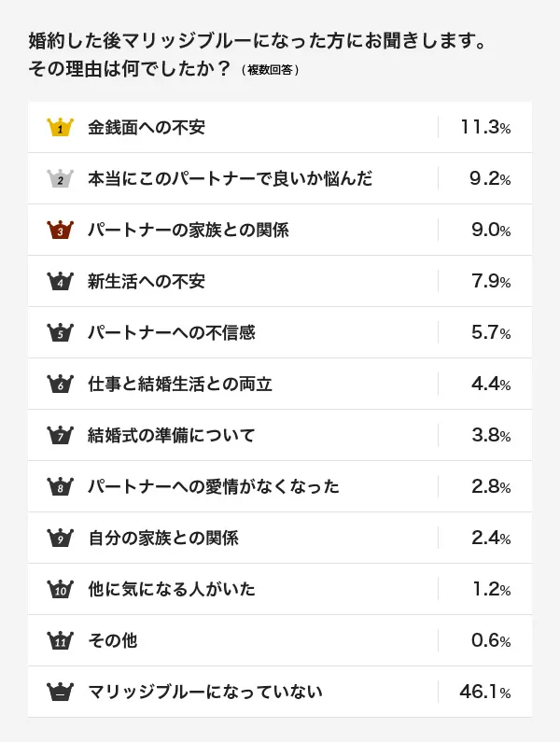Click the rank 9 crown icon
560x742 pixels.
[x=60, y=538]
